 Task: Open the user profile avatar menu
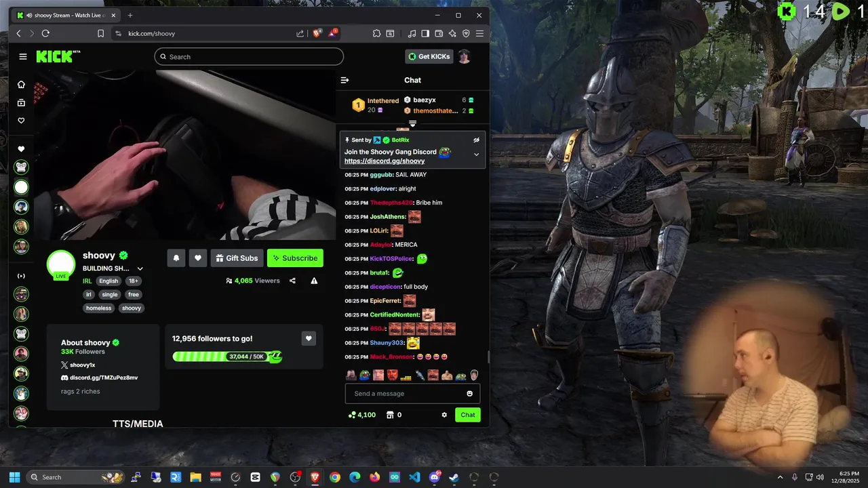[x=464, y=56]
